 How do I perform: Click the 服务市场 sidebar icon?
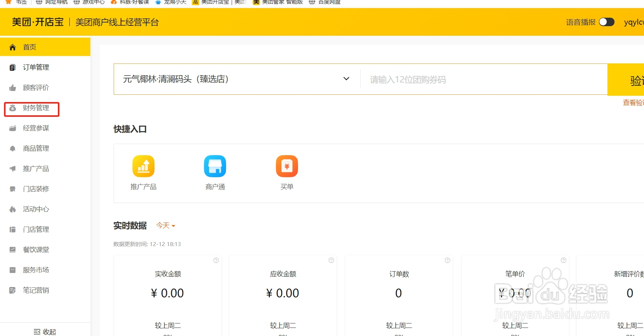click(13, 270)
